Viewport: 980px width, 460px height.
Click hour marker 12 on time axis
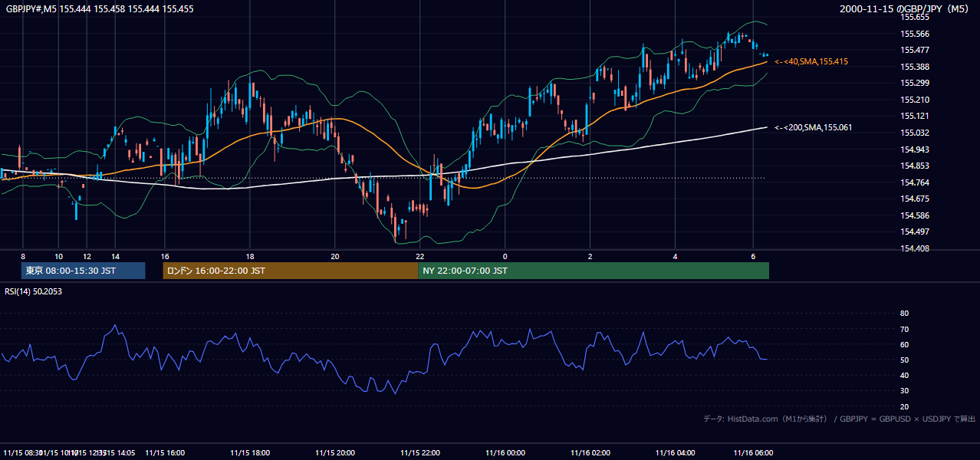87,256
